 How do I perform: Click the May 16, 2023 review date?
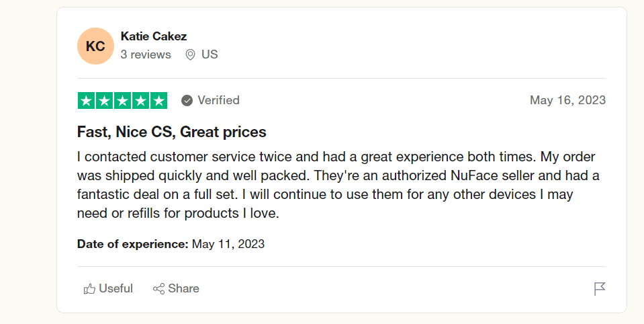point(567,100)
